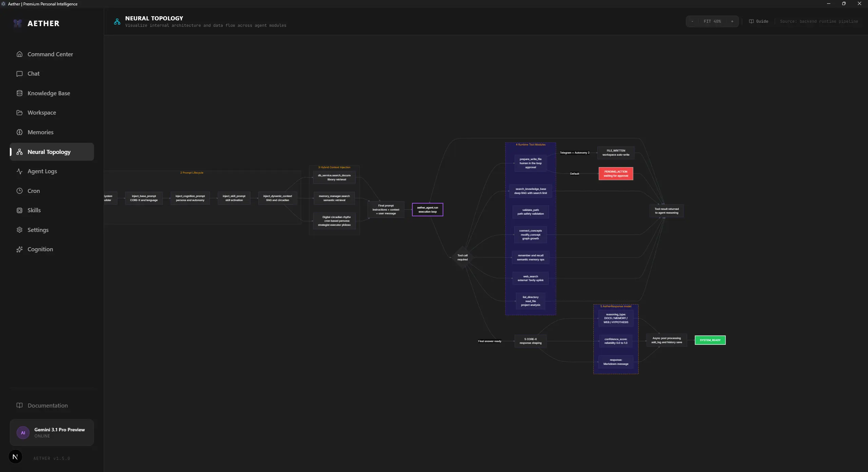The width and height of the screenshot is (868, 472).
Task: Click the web_search Tavily uplink node
Action: pos(530,278)
